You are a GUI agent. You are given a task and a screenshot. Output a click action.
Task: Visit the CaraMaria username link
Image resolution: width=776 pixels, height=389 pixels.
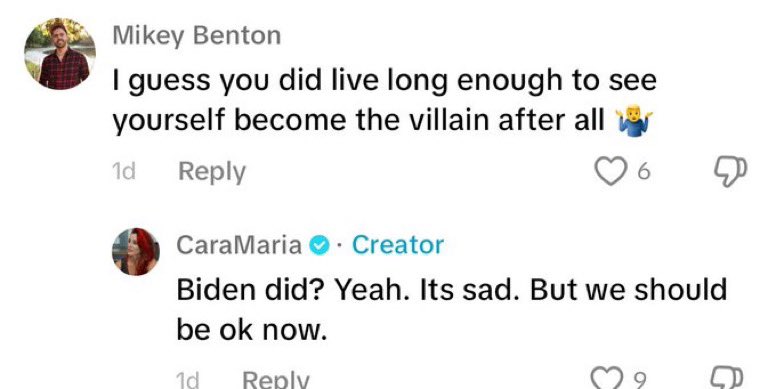coord(239,245)
